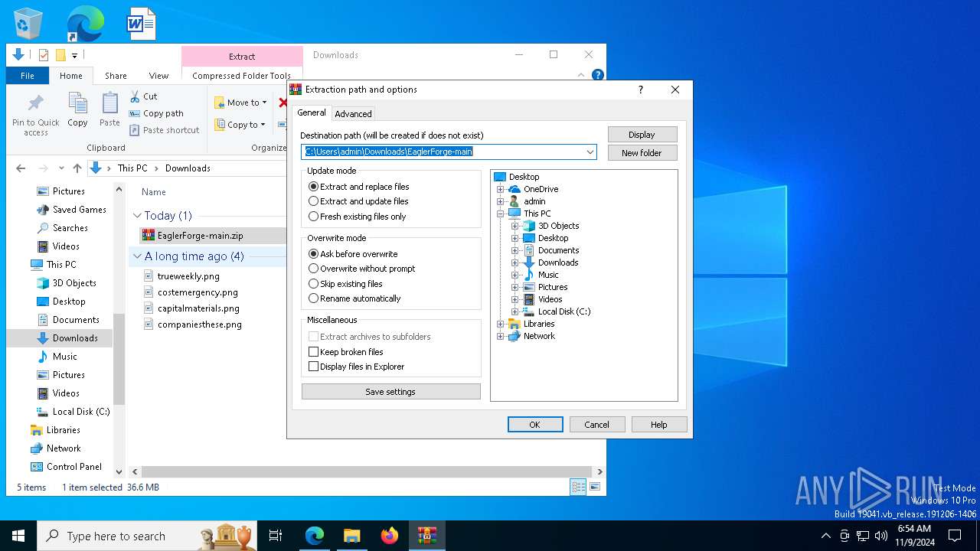Click the Copy path icon

click(134, 113)
